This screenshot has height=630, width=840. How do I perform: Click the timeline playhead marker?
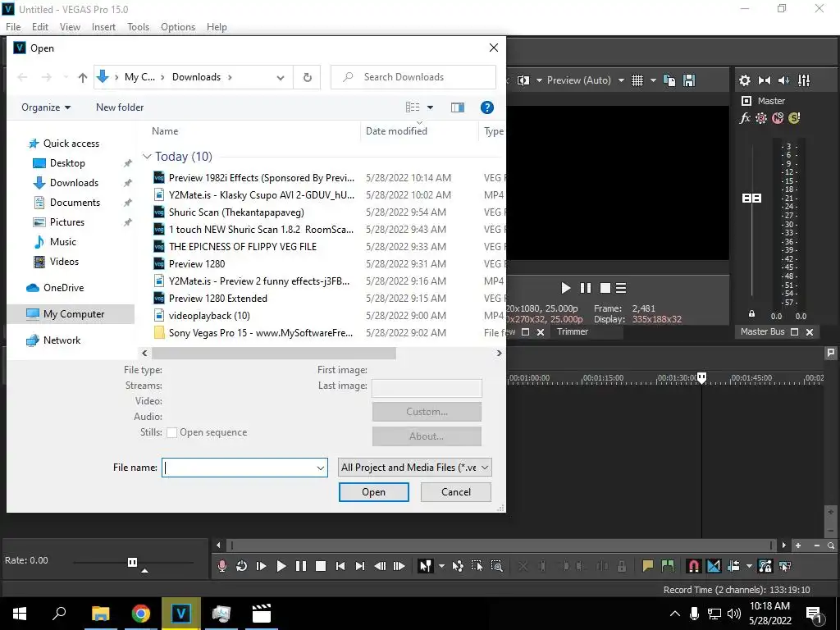point(702,377)
